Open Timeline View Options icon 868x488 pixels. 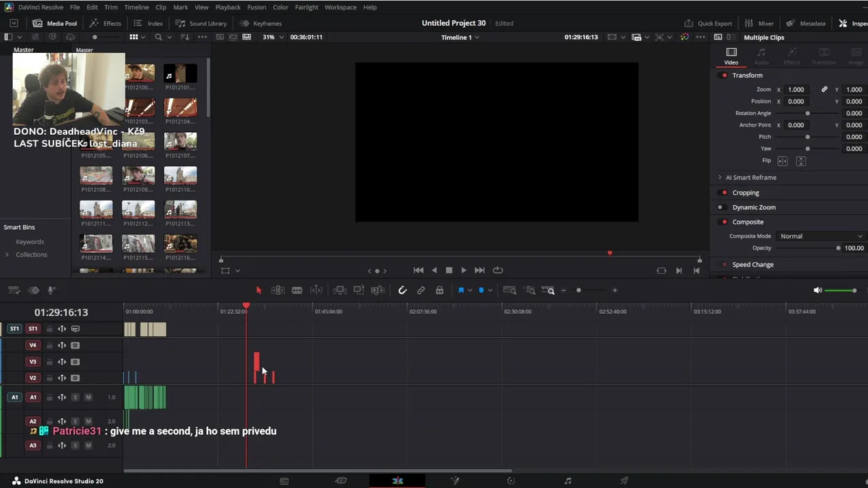pyautogui.click(x=14, y=290)
